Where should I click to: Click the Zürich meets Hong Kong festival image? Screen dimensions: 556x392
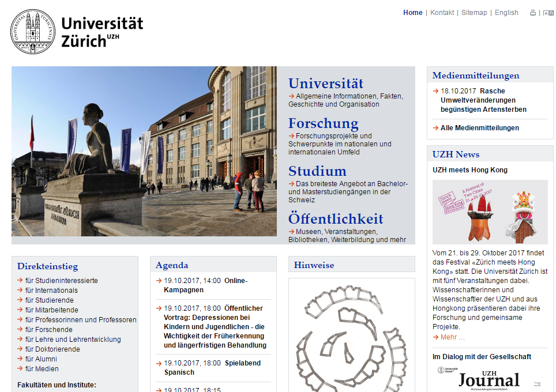(x=490, y=212)
